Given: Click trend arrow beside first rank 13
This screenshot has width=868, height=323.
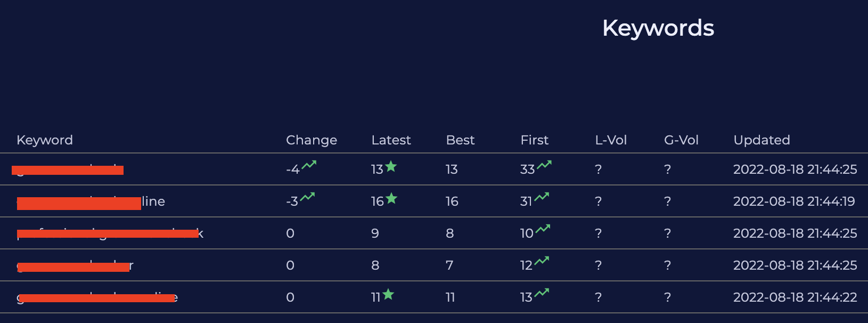Looking at the screenshot, I should pos(542,293).
